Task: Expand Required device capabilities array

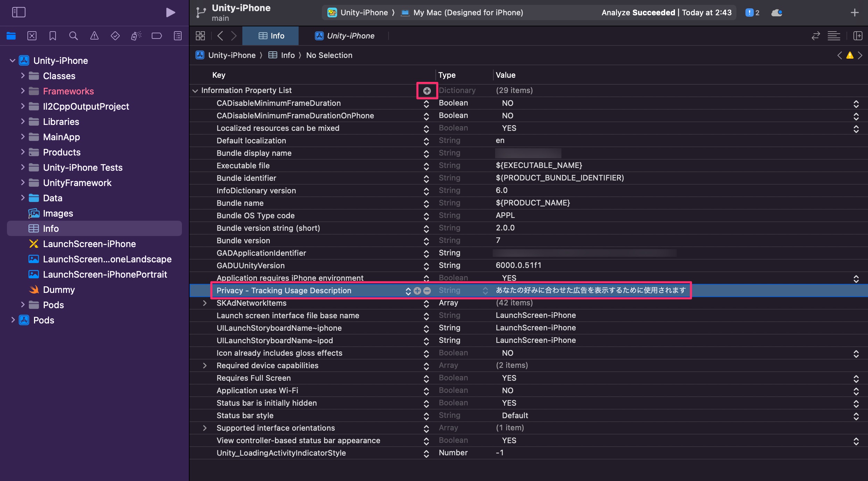Action: point(205,365)
